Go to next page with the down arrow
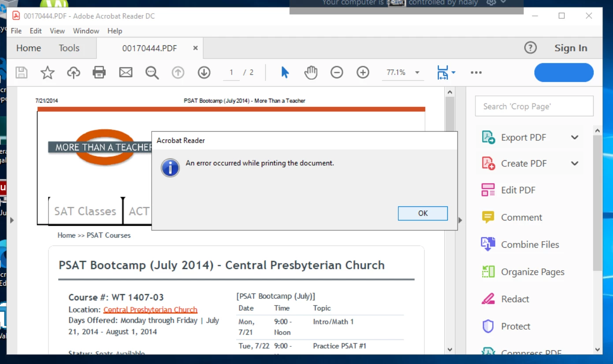Viewport: 613px width, 364px height. click(204, 73)
